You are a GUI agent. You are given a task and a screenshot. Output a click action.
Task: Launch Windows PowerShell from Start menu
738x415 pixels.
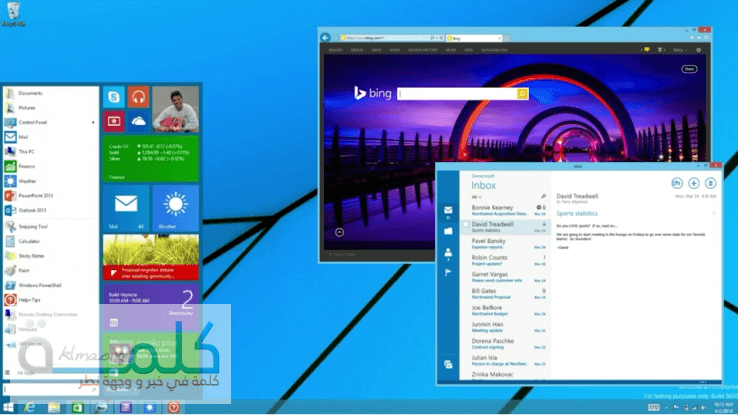coord(50,285)
